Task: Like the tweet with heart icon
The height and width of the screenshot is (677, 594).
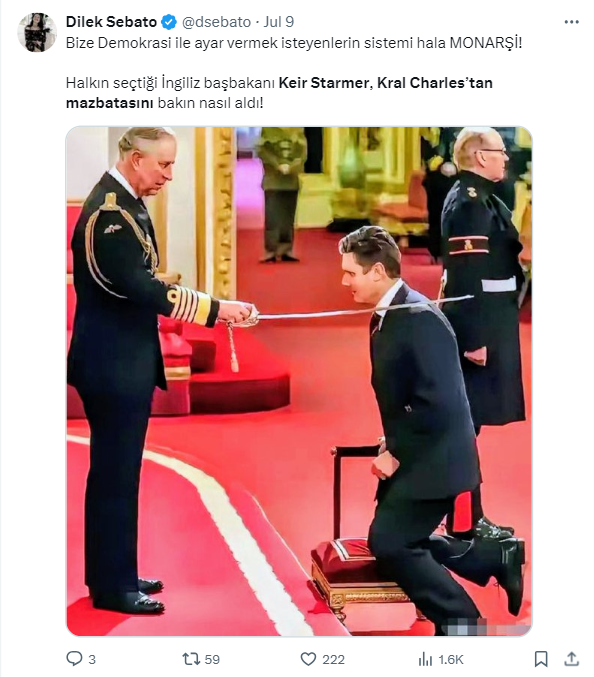Action: point(308,659)
